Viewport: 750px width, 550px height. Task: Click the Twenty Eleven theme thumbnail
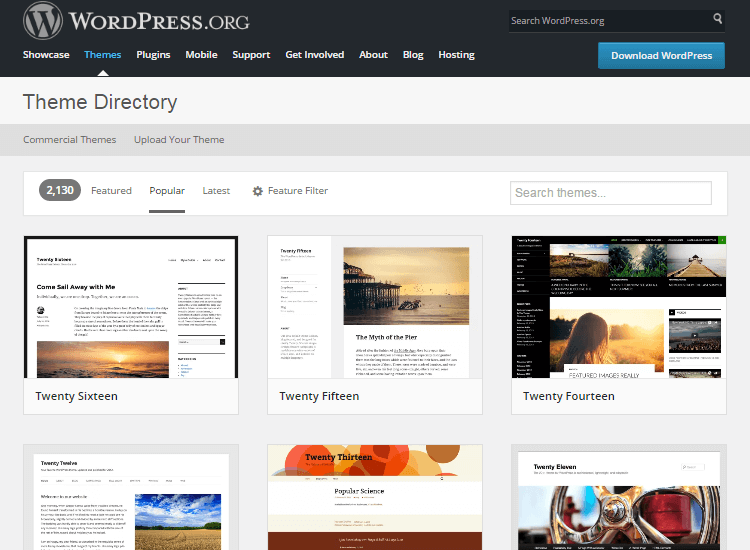click(x=619, y=497)
